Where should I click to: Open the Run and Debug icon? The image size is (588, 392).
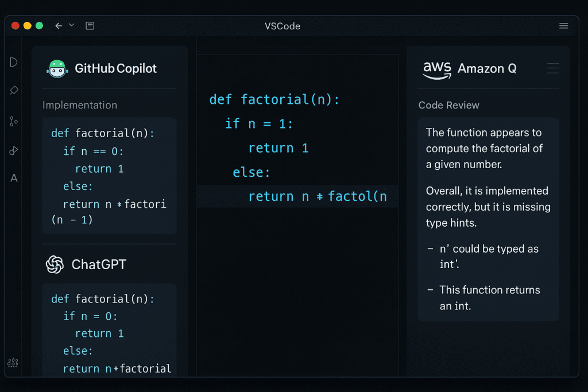[14, 150]
